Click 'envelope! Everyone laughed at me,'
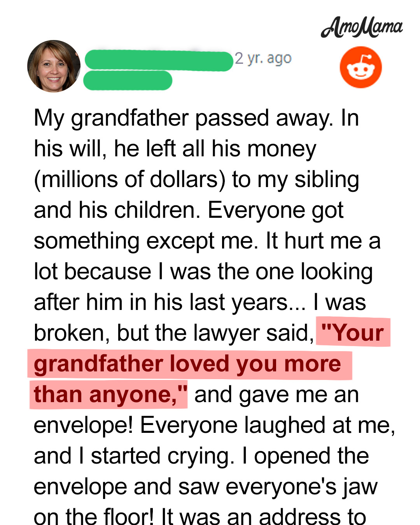Screen dimensions: 420x525 (214, 425)
